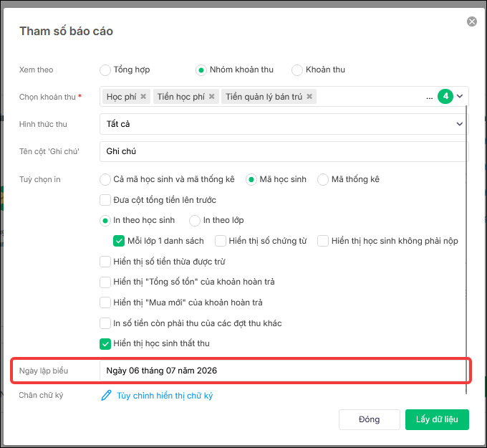Click the Tham số báo cáo title
Image resolution: width=487 pixels, height=448 pixels.
coord(66,31)
